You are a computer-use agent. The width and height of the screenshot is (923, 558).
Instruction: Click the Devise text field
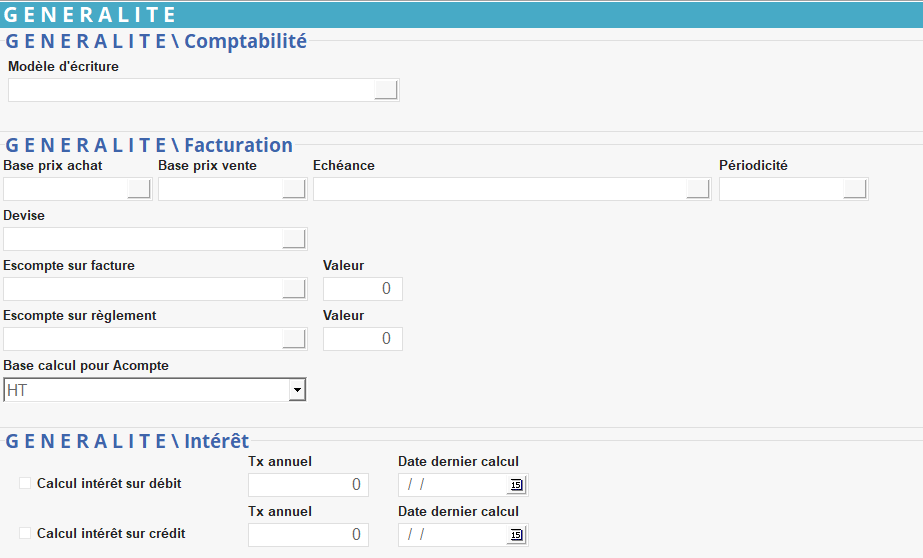pos(142,238)
